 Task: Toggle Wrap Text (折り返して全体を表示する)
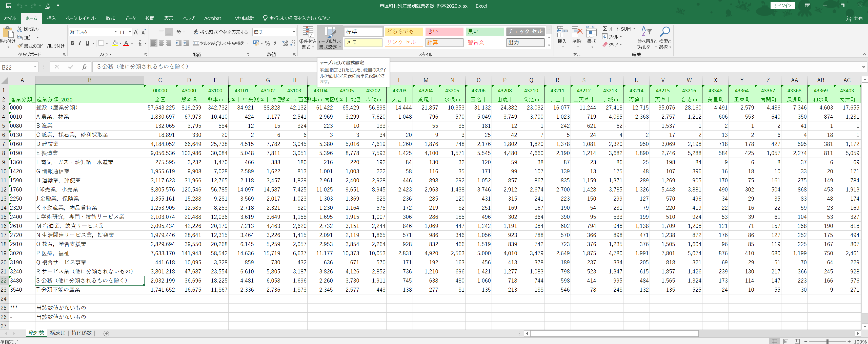click(221, 32)
